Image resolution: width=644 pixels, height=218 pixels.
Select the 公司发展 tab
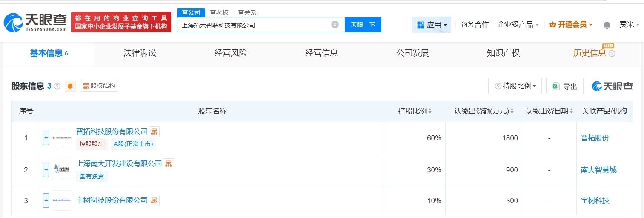coord(412,53)
